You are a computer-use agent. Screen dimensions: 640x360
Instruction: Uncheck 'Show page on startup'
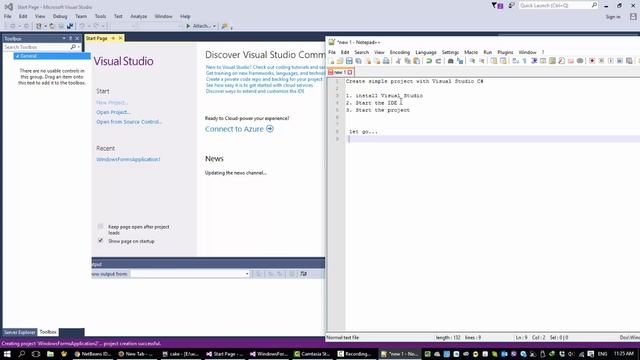[100, 241]
